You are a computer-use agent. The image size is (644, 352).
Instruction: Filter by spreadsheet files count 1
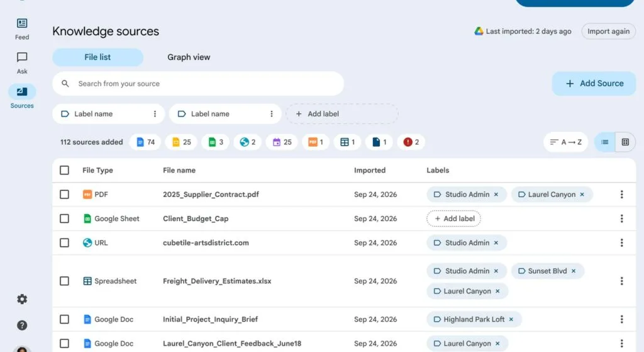[x=347, y=142]
